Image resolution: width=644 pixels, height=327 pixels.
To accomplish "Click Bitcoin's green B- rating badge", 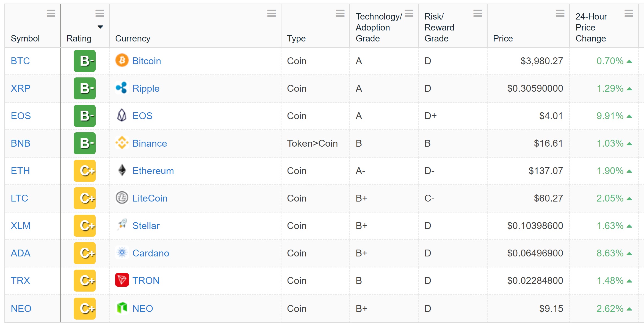I will tap(85, 61).
